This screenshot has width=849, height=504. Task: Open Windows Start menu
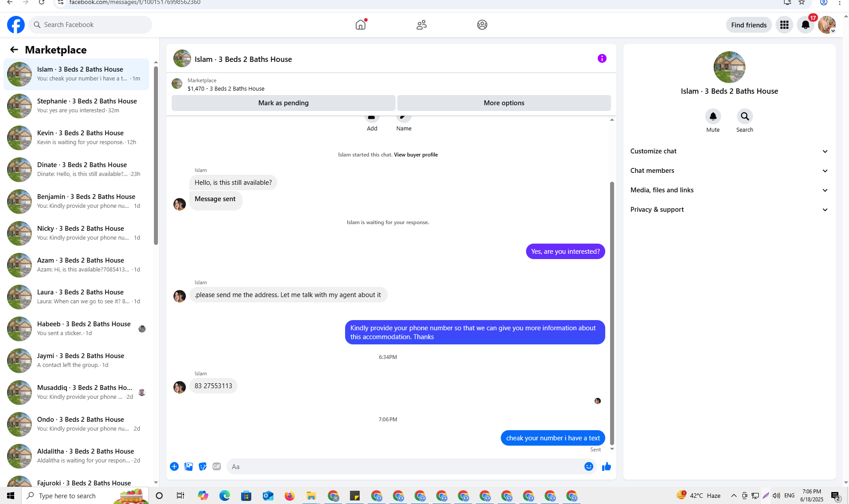(11, 496)
